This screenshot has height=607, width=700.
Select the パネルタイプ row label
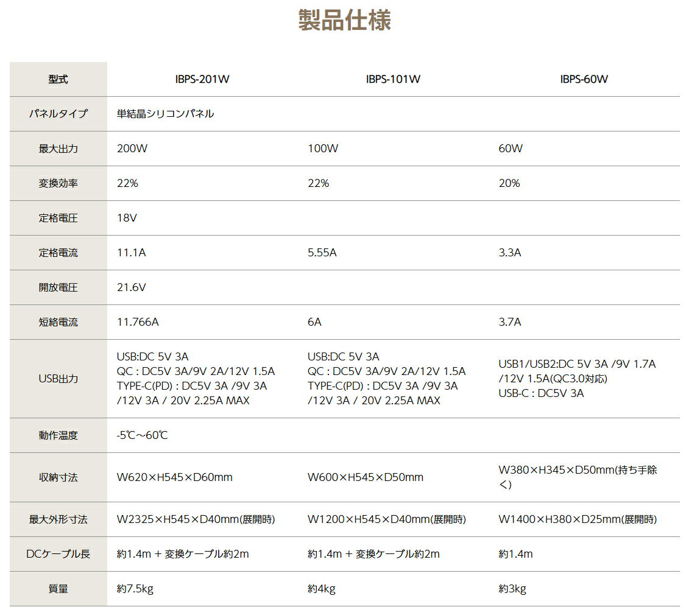[58, 114]
